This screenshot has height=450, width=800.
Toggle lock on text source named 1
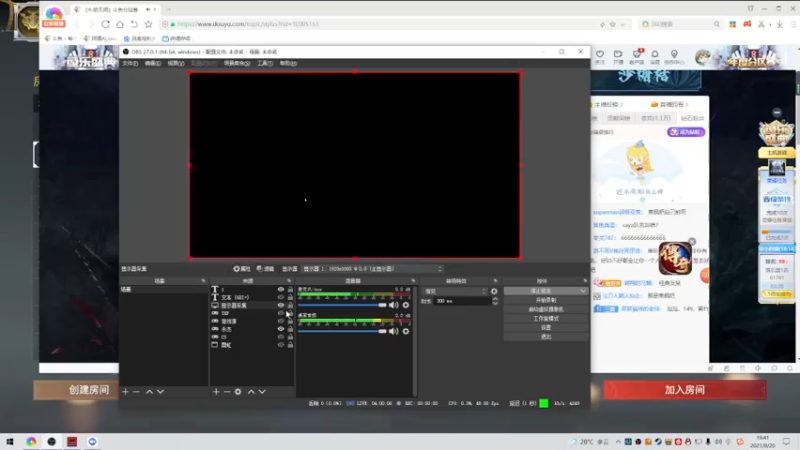tap(290, 289)
